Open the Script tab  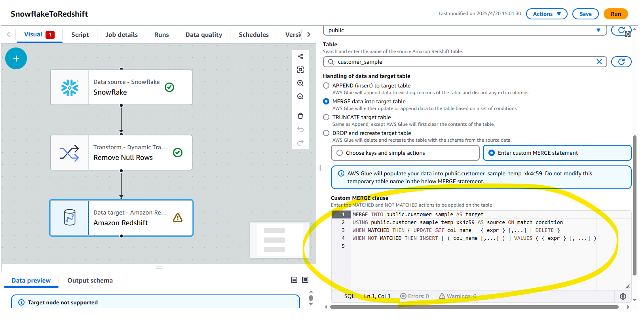click(80, 34)
